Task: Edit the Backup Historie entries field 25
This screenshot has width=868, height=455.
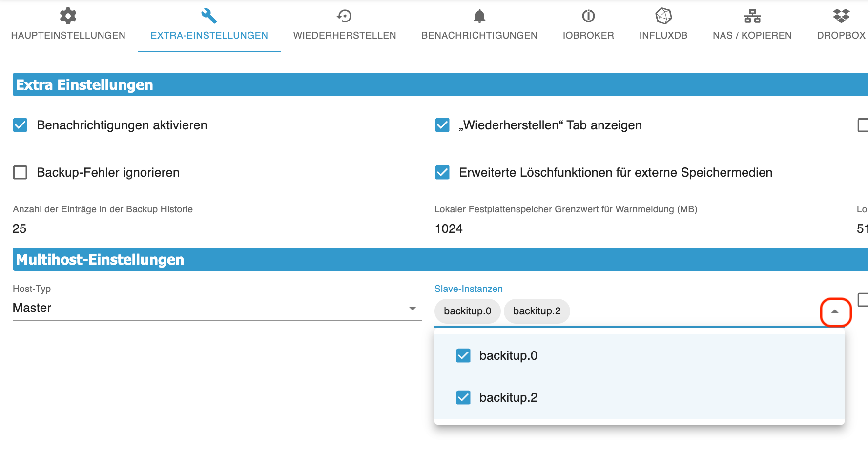Action: coord(217,228)
